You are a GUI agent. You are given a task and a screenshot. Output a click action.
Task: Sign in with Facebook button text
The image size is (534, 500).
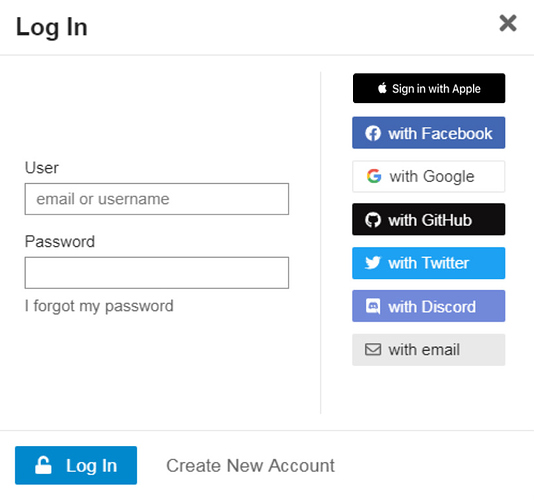coord(440,133)
